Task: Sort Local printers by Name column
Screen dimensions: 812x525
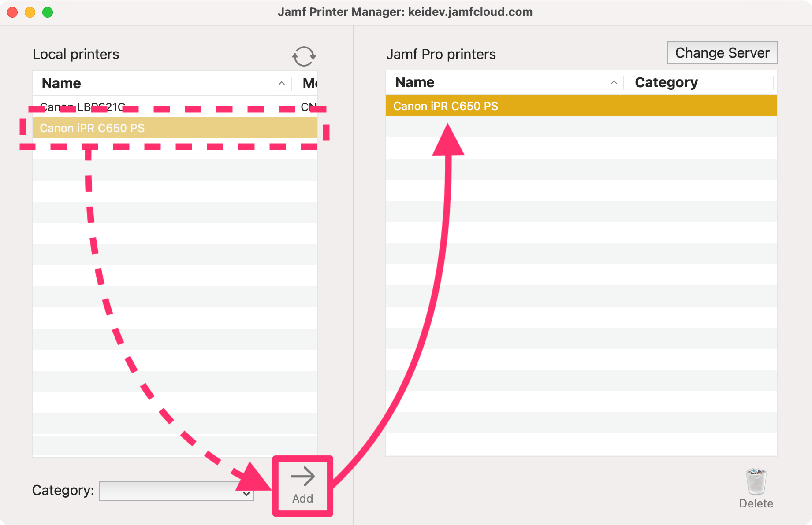Action: (162, 83)
